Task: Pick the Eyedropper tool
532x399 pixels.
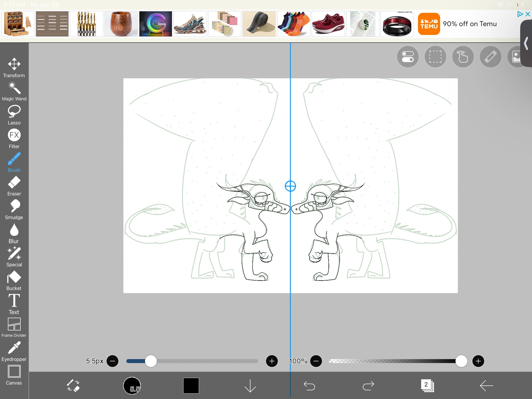Action: (x=14, y=349)
